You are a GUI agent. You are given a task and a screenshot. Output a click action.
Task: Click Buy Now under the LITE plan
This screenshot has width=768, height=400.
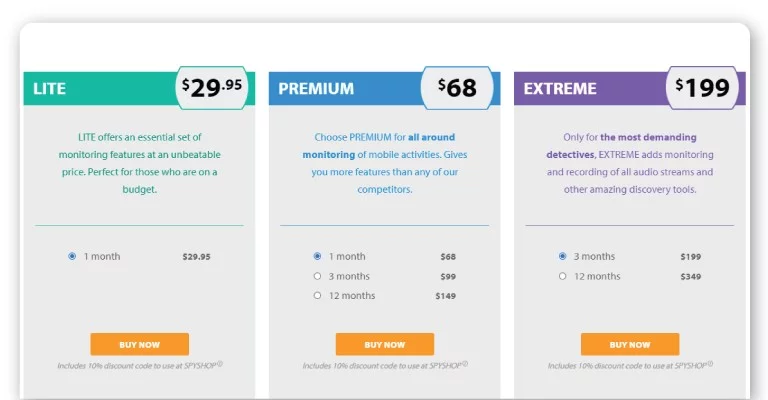pyautogui.click(x=140, y=344)
